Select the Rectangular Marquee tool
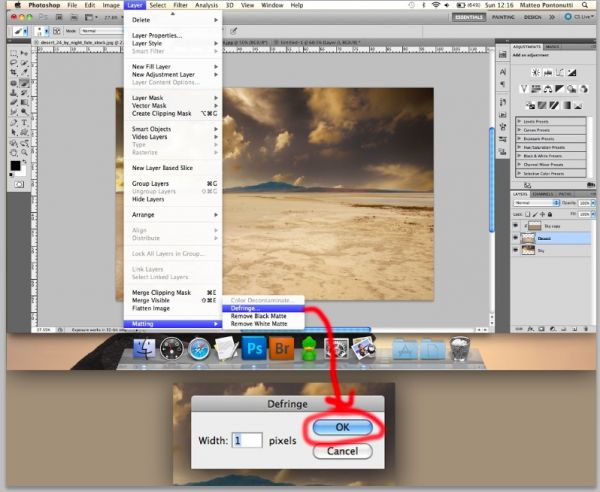Viewport: 600px width, 492px height. tap(13, 53)
